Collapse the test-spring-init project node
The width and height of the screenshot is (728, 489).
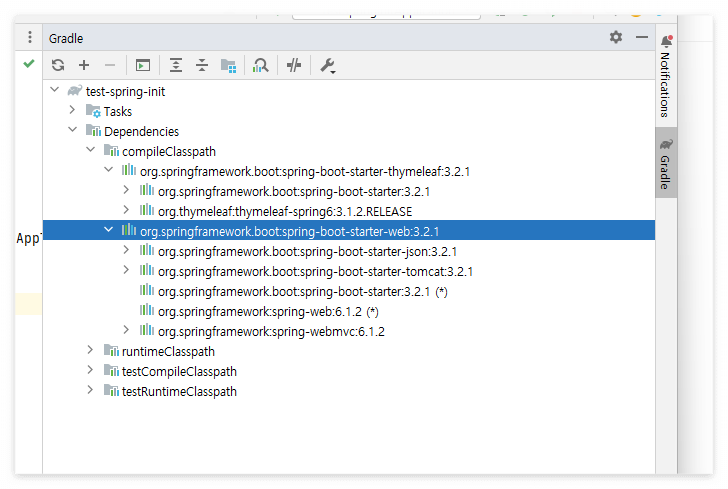tap(55, 89)
